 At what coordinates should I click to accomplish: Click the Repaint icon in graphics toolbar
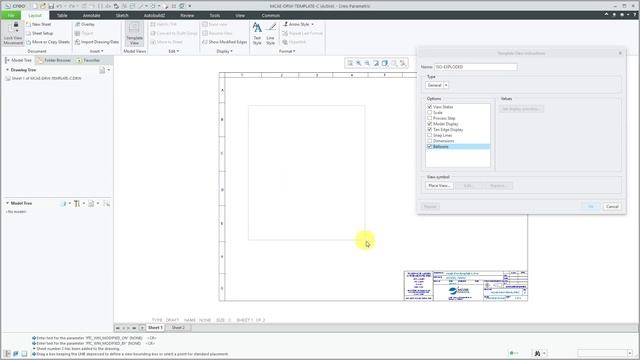tap(376, 63)
